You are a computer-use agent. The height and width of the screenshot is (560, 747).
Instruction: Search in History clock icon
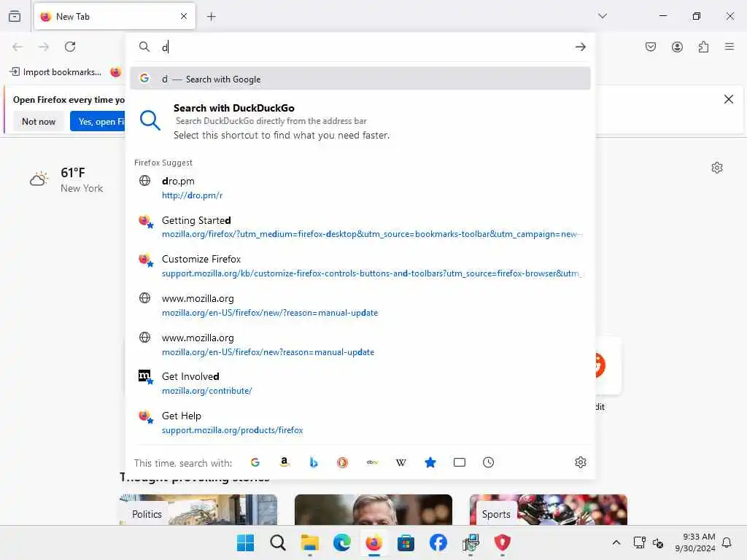(488, 462)
